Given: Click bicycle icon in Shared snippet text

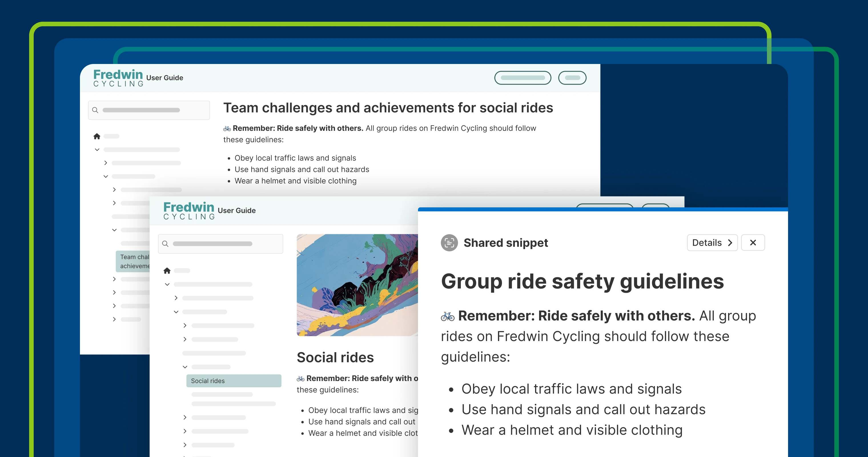Looking at the screenshot, I should pos(447,316).
